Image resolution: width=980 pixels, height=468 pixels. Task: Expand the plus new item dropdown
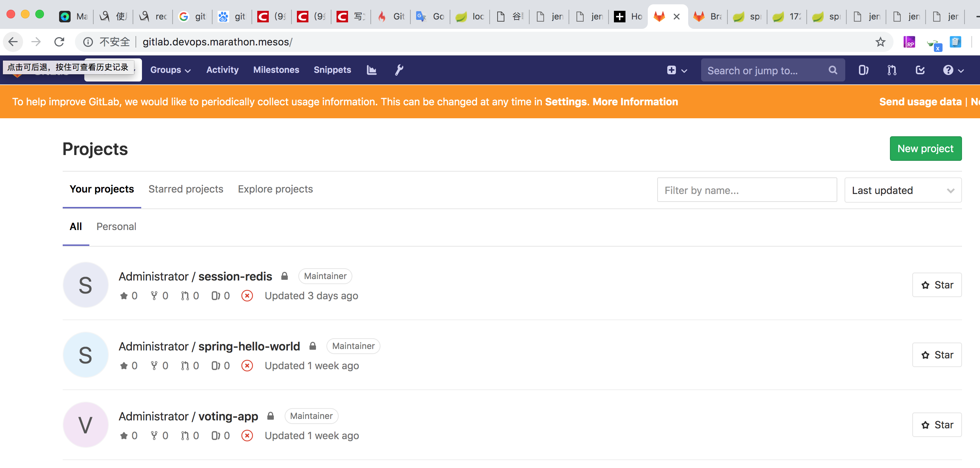676,70
